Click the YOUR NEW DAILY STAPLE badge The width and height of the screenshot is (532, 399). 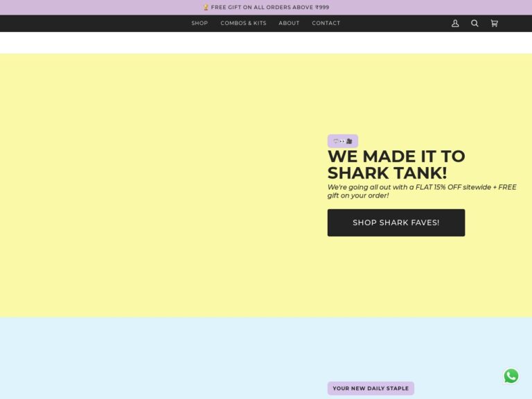click(x=371, y=388)
